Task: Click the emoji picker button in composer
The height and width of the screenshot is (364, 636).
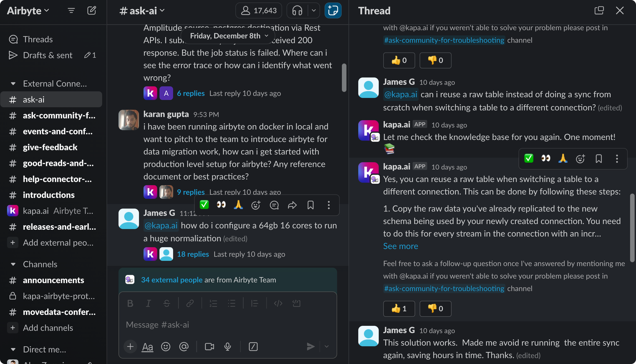Action: point(166,347)
